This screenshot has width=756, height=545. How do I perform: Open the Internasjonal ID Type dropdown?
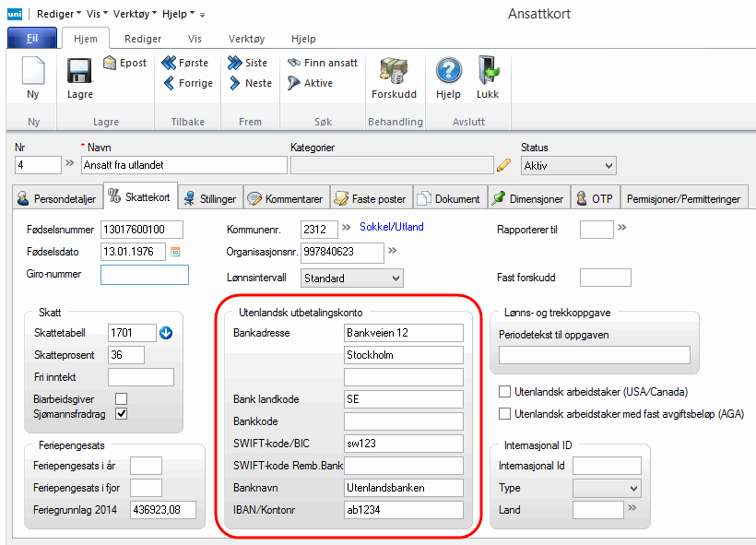(606, 488)
